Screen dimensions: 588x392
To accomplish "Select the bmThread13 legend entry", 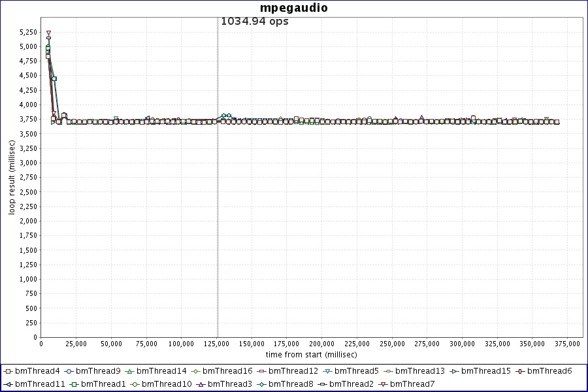I will (x=419, y=371).
